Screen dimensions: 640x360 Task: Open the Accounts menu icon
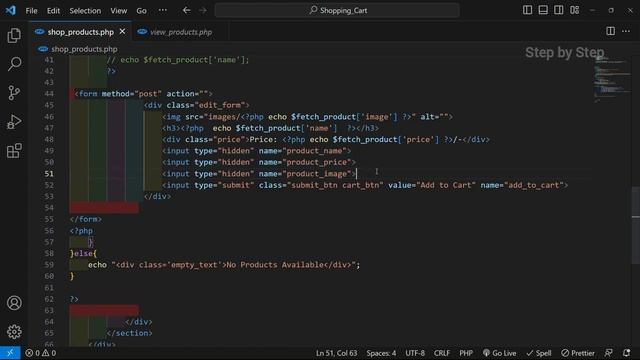14,303
